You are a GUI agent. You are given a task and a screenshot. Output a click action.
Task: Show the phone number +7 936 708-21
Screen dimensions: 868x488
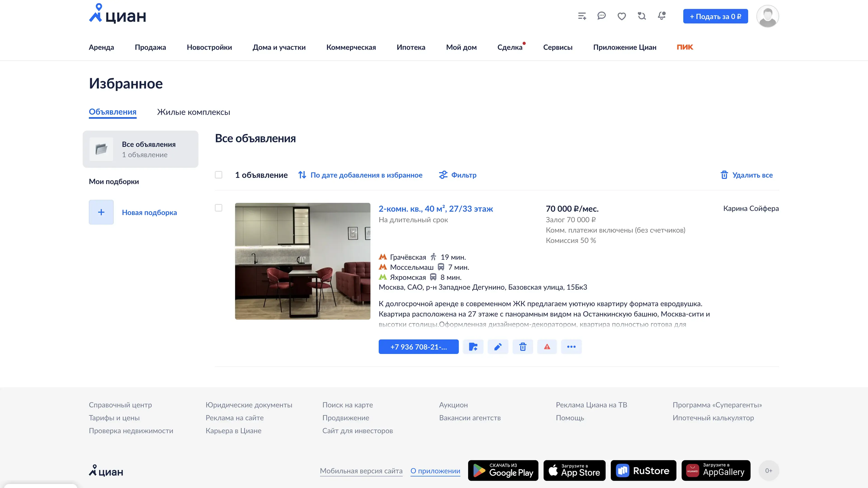[418, 347]
